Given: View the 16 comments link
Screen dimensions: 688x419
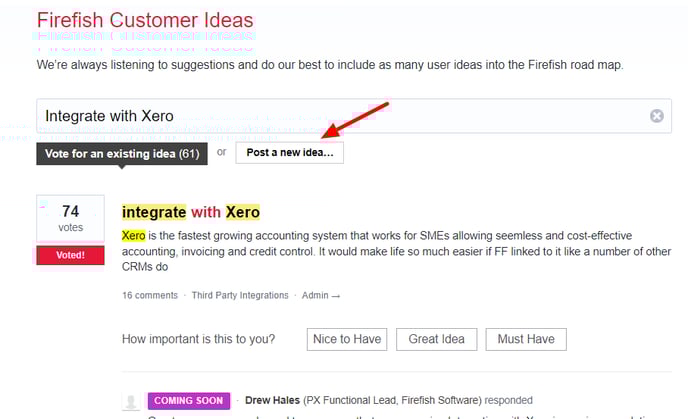Looking at the screenshot, I should pos(150,295).
